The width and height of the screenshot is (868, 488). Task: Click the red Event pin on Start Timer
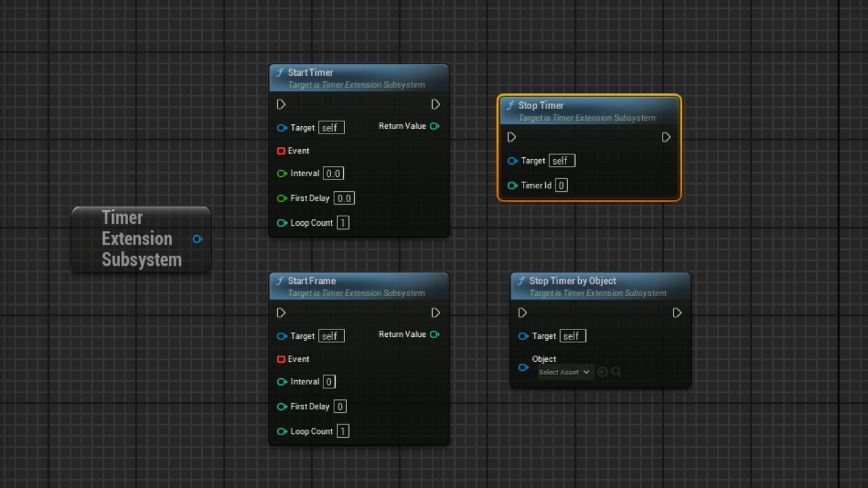[x=281, y=151]
